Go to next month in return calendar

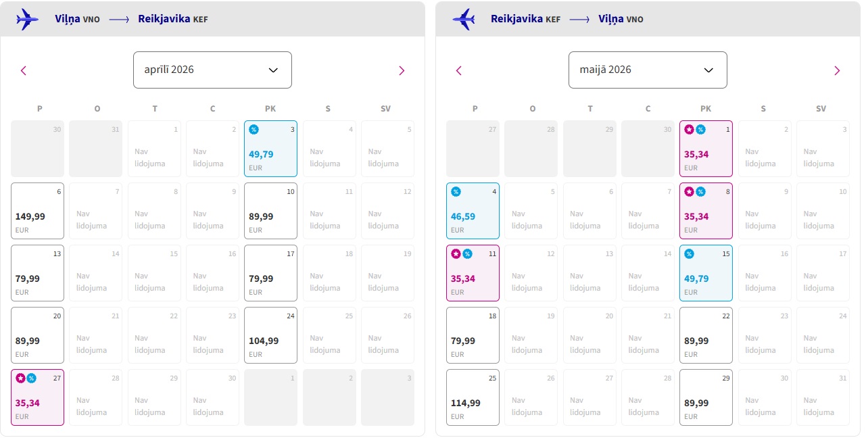point(837,70)
